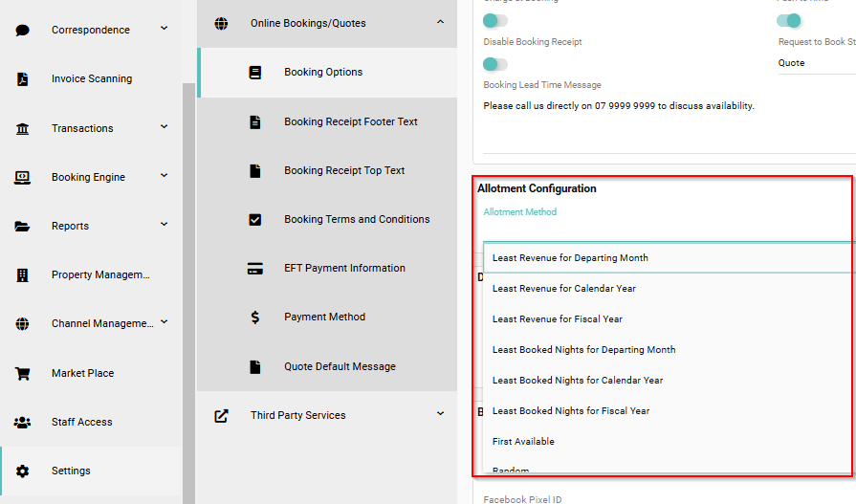The image size is (856, 504).
Task: Collapse the Online Bookings/Quotes section
Action: pos(440,22)
